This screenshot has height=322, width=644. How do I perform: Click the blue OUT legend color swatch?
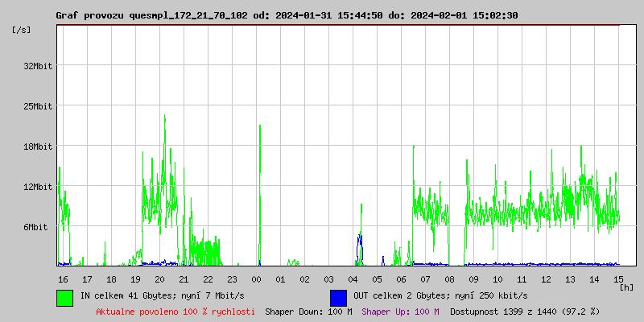[338, 297]
